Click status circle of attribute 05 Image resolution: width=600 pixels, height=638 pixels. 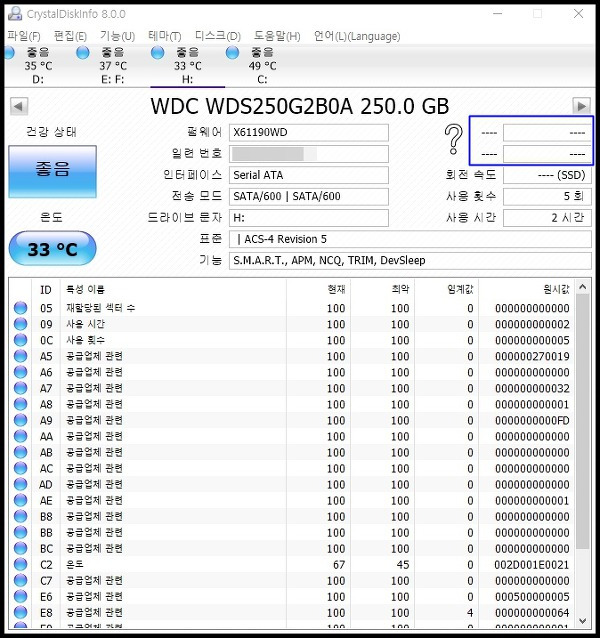(x=20, y=308)
